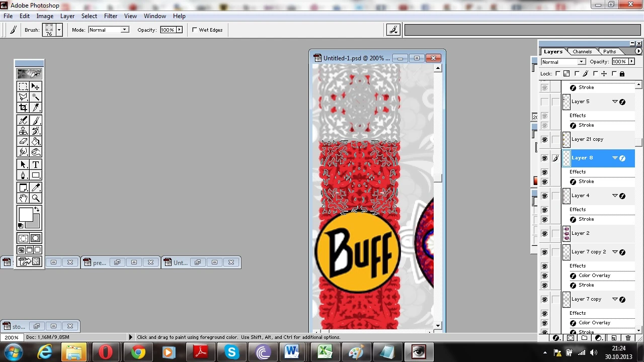Switch to the Paths tab
Screen dimensions: 644x362
(609, 52)
